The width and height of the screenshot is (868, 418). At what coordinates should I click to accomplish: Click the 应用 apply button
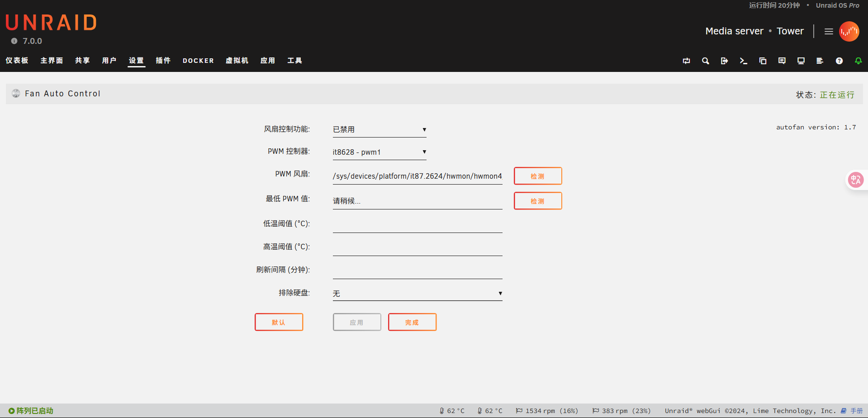pos(357,322)
